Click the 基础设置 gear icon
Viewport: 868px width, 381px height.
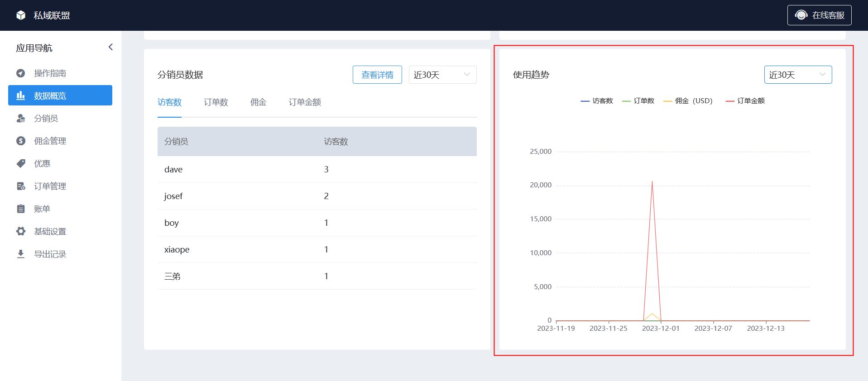tap(21, 232)
